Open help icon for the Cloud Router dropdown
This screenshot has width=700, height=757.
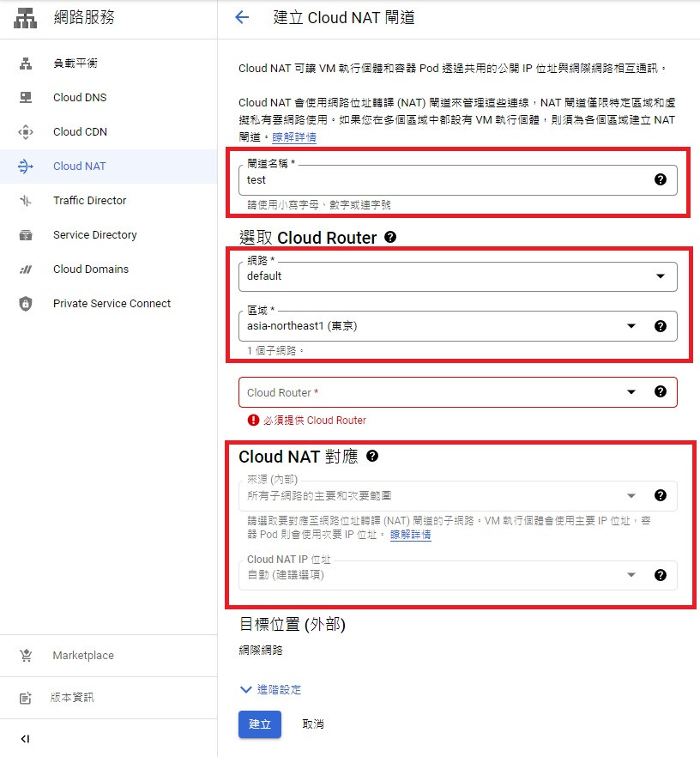pyautogui.click(x=661, y=391)
